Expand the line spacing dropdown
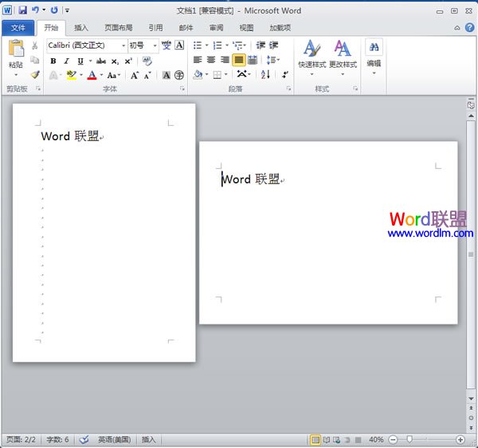478x448 pixels. click(272, 60)
